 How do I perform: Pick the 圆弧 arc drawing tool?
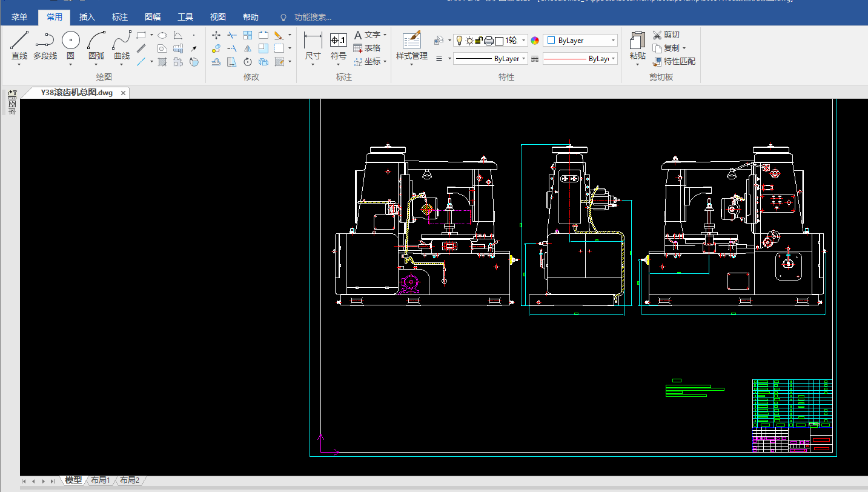click(x=96, y=46)
